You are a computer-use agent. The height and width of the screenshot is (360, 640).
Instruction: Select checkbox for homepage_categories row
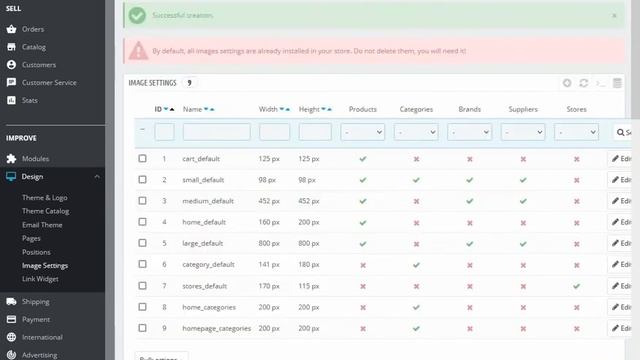tap(142, 328)
